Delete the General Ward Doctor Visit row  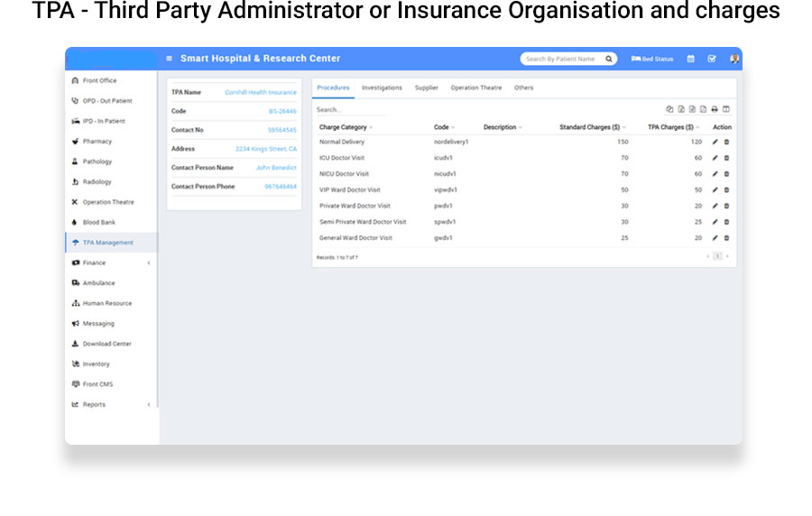(x=727, y=238)
